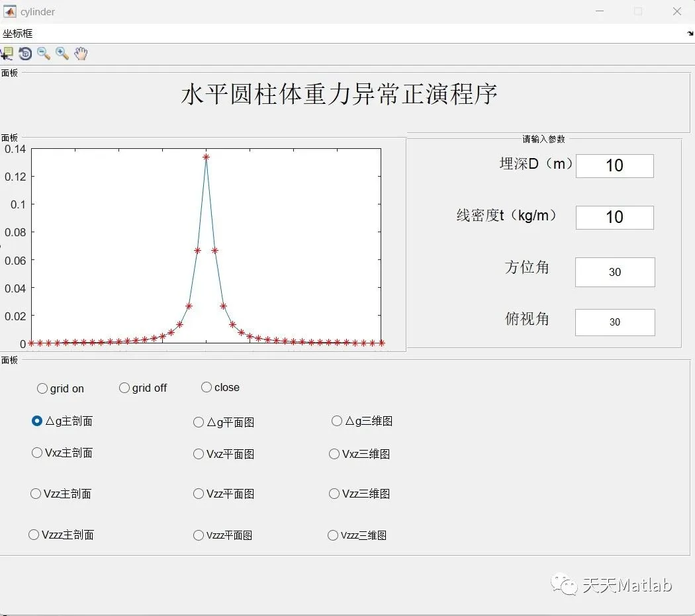695x616 pixels.
Task: Select the Data Cursor tool icon
Action: pos(6,54)
